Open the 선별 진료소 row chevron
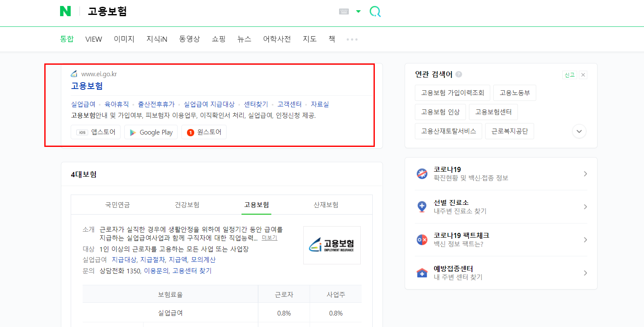Screen dimensions: 644x327 coord(586,207)
